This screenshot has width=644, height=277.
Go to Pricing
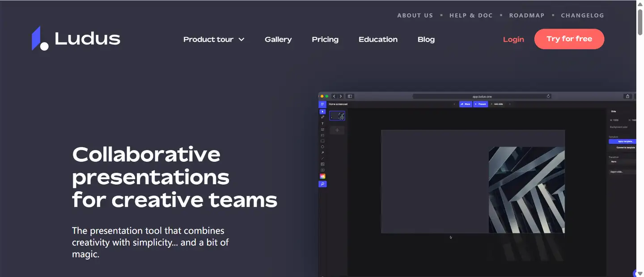click(x=325, y=39)
